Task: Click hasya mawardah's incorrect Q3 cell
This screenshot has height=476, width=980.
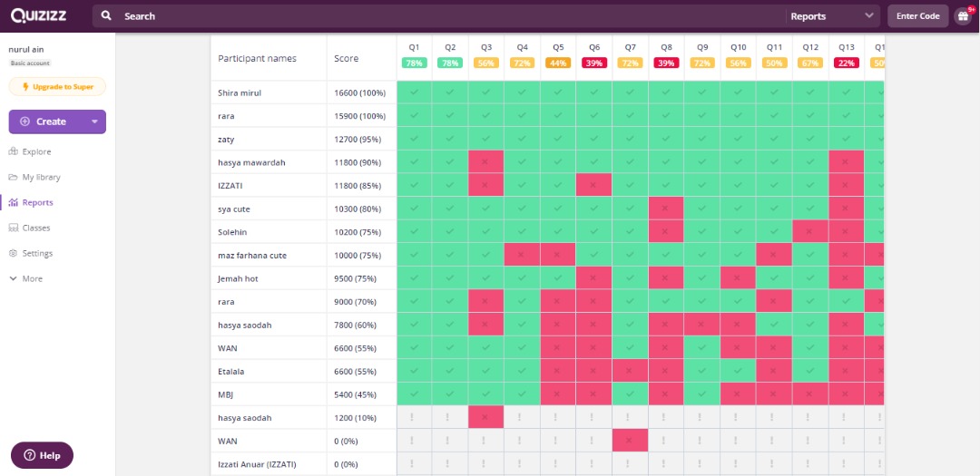Action: [x=485, y=162]
